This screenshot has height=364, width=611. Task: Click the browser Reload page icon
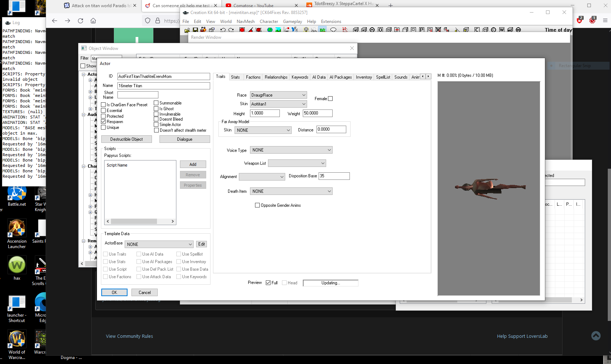pos(80,21)
